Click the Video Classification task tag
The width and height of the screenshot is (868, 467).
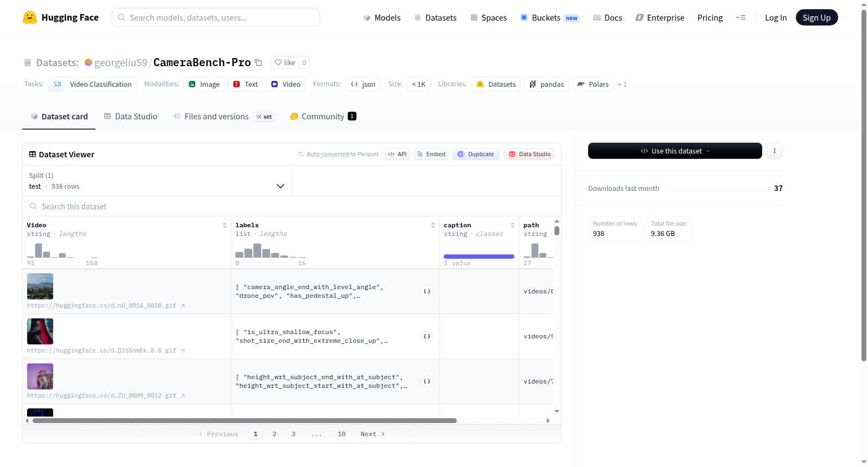click(92, 84)
